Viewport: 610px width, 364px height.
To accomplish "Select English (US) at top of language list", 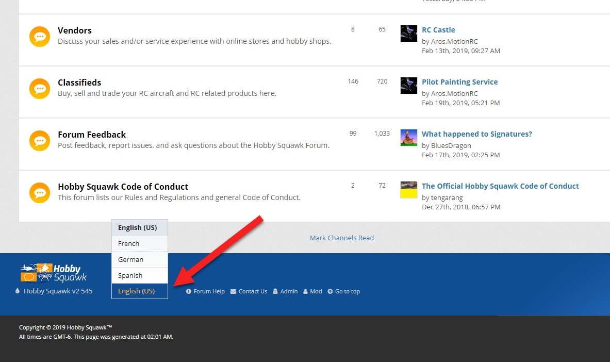I will pos(140,227).
